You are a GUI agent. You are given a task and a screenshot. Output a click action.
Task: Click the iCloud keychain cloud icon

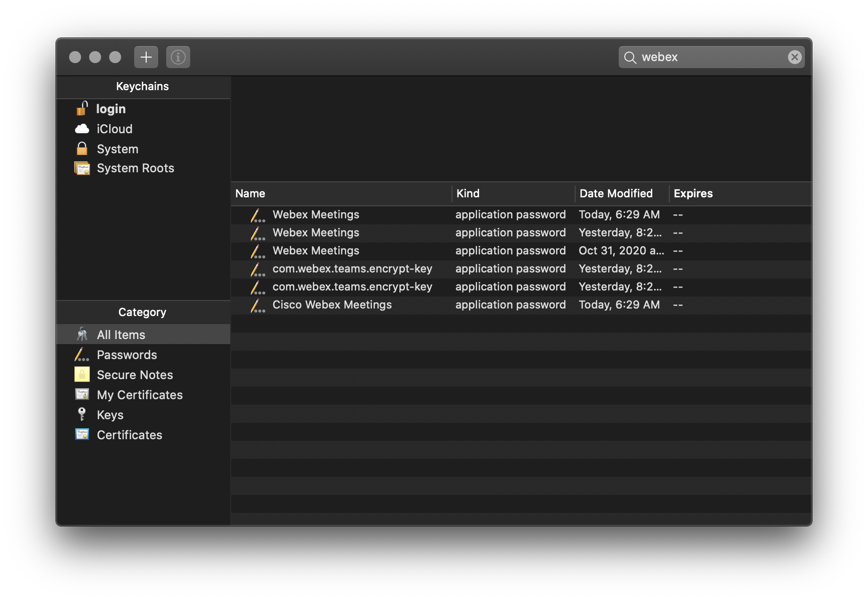click(82, 129)
